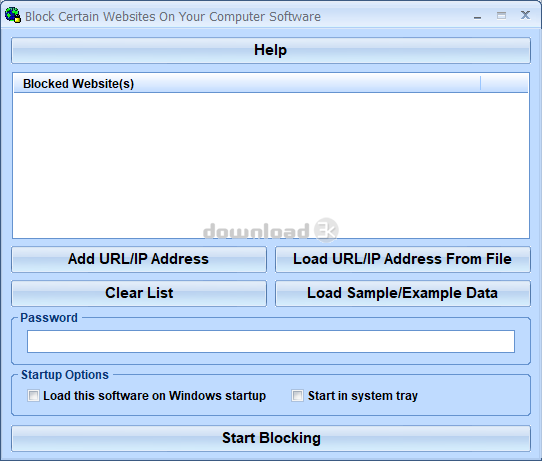This screenshot has width=542, height=461.
Task: Minimize the application window
Action: coord(477,16)
